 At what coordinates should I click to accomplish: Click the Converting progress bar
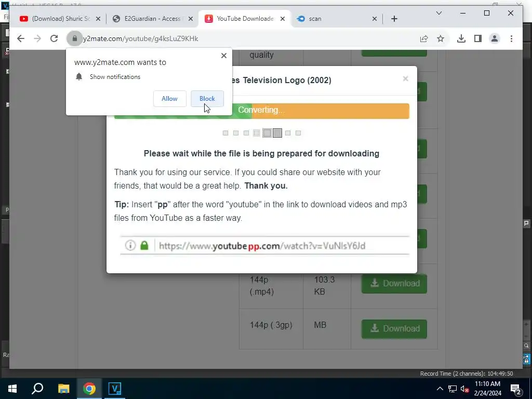pyautogui.click(x=262, y=111)
